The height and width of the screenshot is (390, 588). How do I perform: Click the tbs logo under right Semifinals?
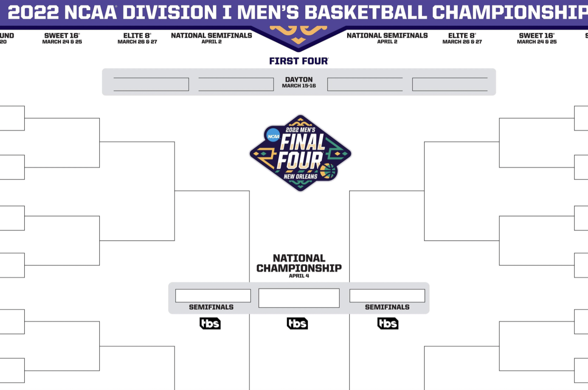pyautogui.click(x=388, y=323)
